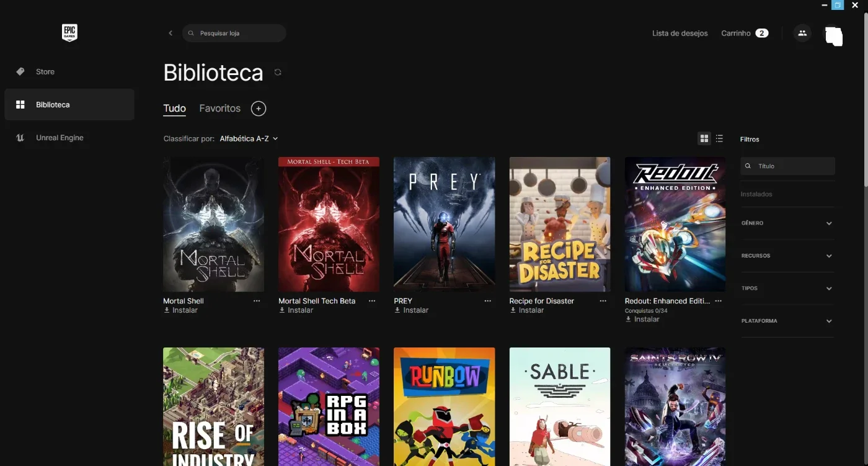Open options menu for Mortal Shell Tech Beta
This screenshot has width=868, height=466.
click(x=372, y=301)
